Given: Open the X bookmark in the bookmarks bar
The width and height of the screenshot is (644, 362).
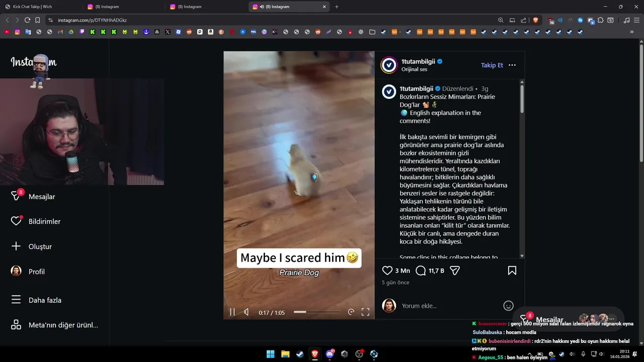Looking at the screenshot, I should point(168,32).
